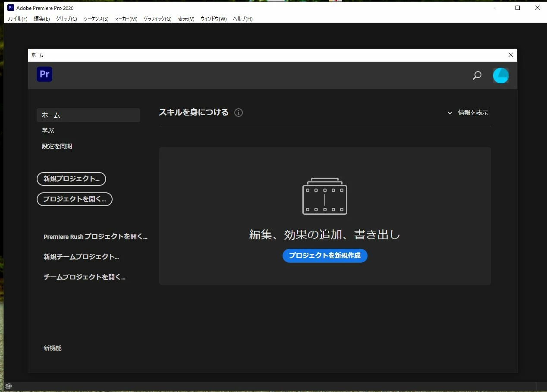Click the Pr app icon in title bar
547x392 pixels.
[11, 8]
